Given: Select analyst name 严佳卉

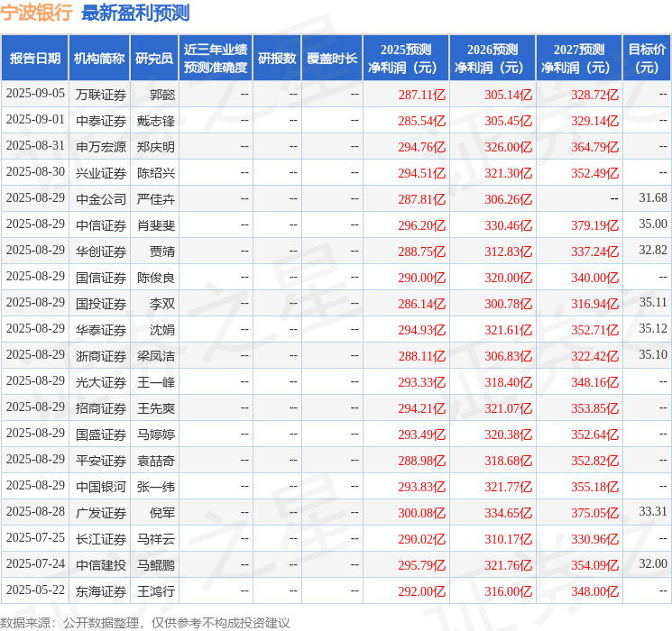Looking at the screenshot, I should (156, 199).
